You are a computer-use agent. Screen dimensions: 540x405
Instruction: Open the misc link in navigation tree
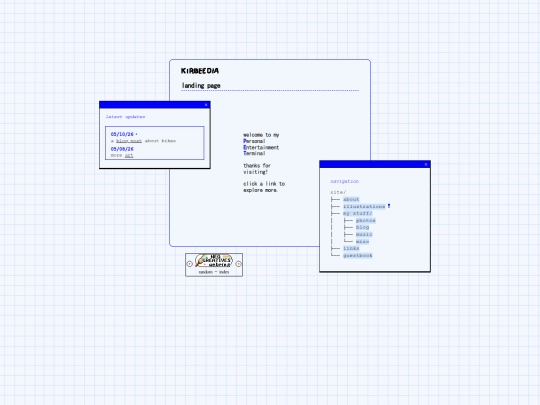(x=363, y=241)
